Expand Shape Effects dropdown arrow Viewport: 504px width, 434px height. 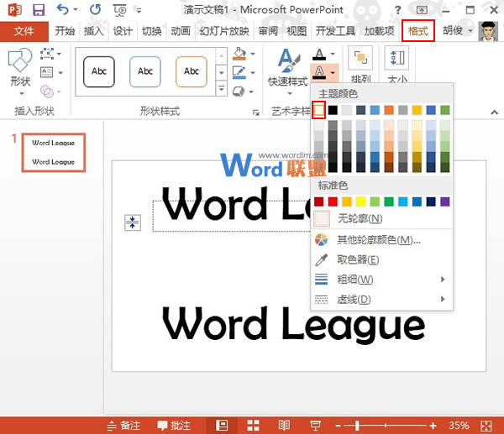(251, 92)
